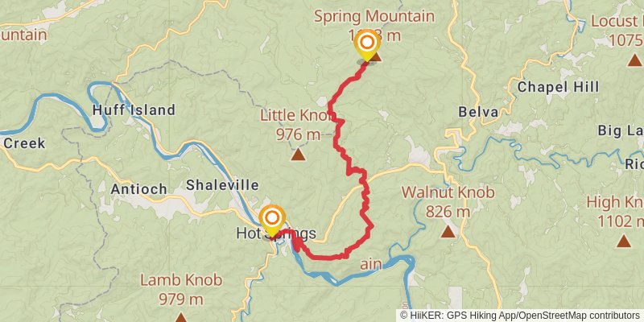
Task: Click the Chapel Hill place label
Action: pos(558,87)
